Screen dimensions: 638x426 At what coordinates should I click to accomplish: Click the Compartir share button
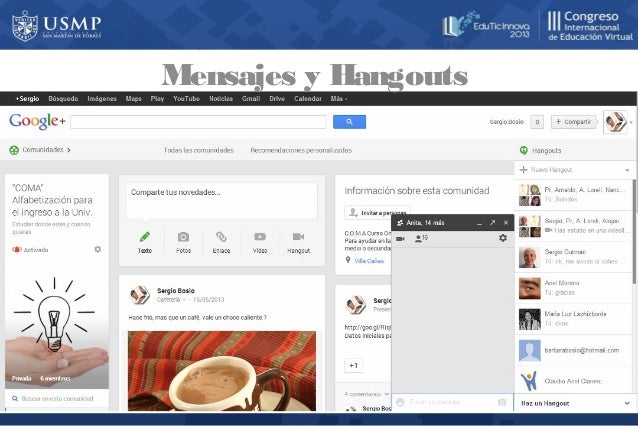[574, 122]
